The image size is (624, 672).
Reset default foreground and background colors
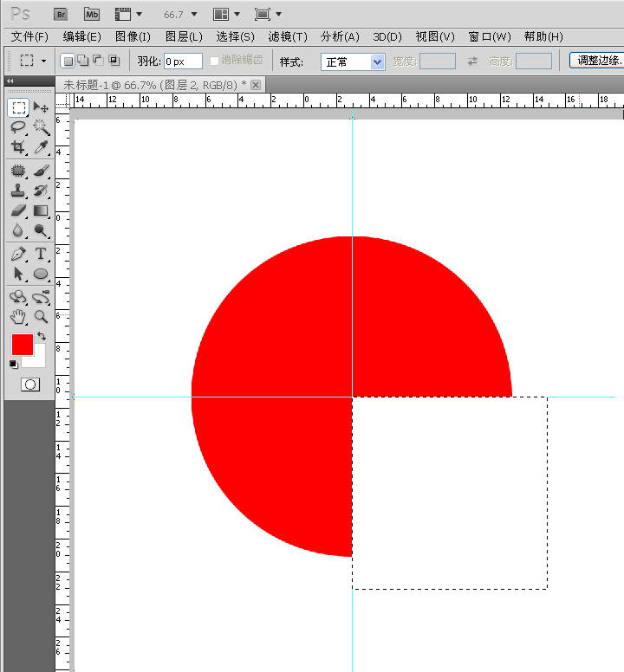pos(14,365)
